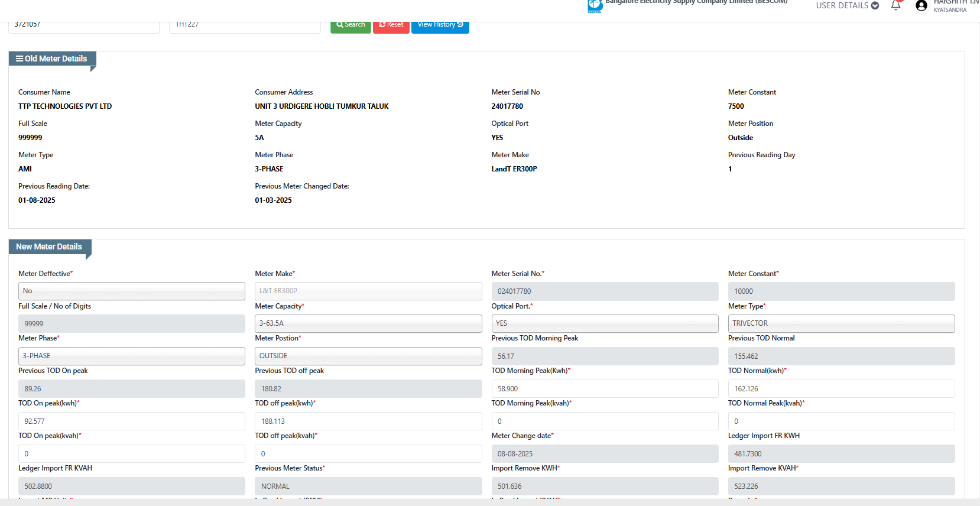Image resolution: width=980 pixels, height=506 pixels.
Task: Click the TOD off peak(kwh) field
Action: [368, 421]
